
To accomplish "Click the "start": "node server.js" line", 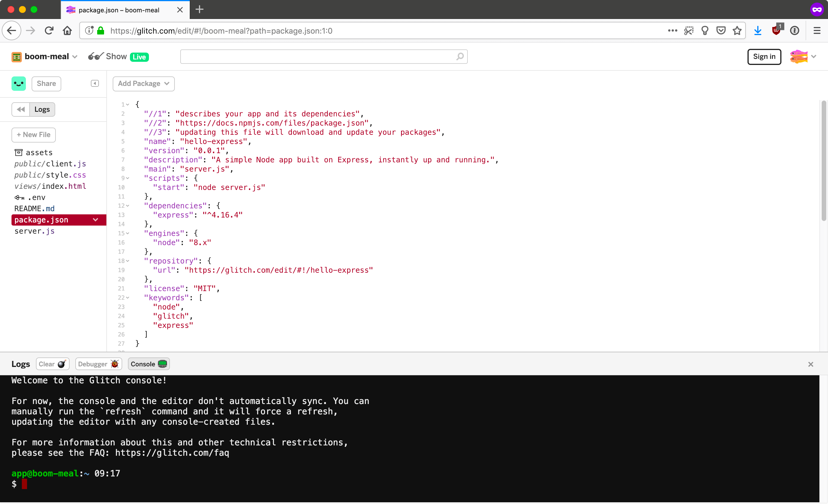I will coord(209,187).
